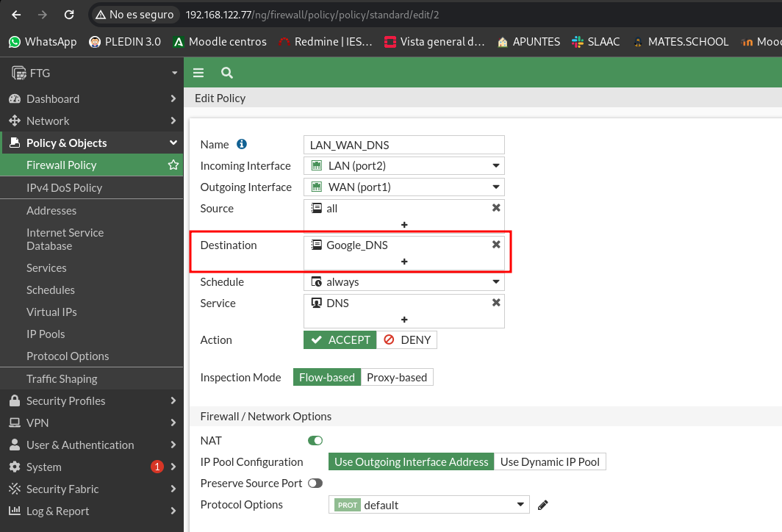The height and width of the screenshot is (532, 782).
Task: Click the browser address bar URL
Action: click(x=312, y=15)
